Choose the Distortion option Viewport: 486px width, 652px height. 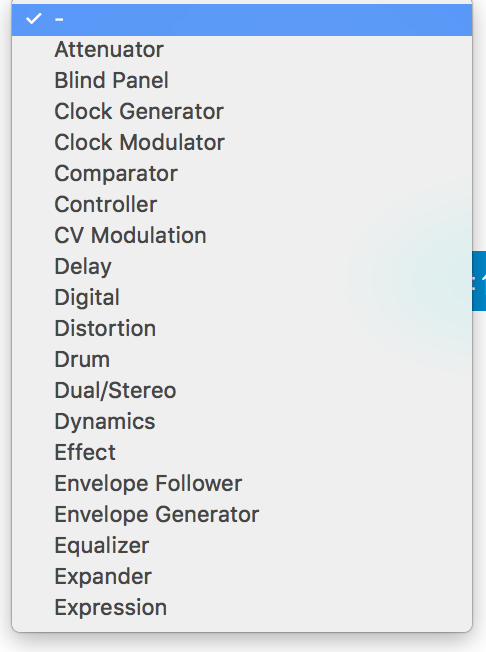pyautogui.click(x=242, y=328)
